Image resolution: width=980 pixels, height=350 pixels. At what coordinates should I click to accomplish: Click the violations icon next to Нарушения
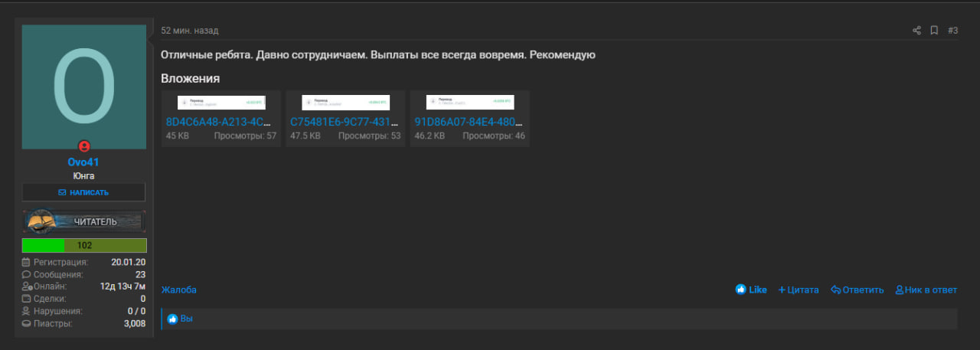(26, 311)
